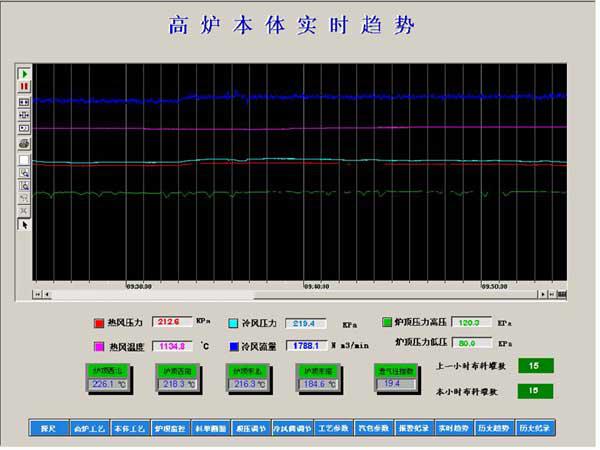Viewport: 600px width, 450px height.
Task: Click the greyed undo zoom icon
Action: click(24, 198)
